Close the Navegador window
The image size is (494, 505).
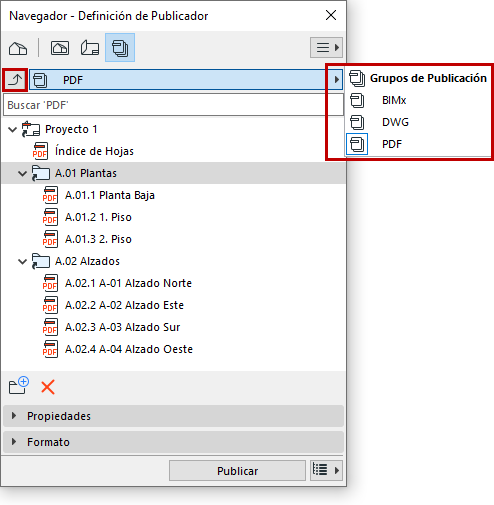pos(331,15)
